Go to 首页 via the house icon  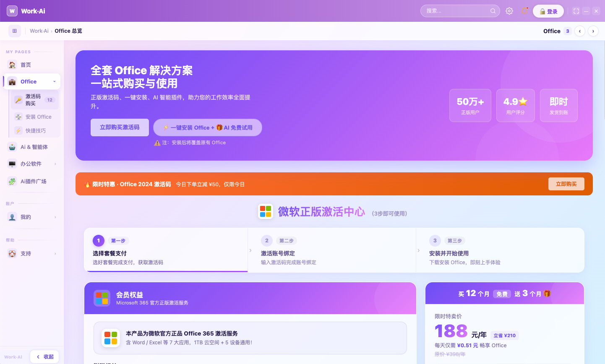(x=12, y=65)
